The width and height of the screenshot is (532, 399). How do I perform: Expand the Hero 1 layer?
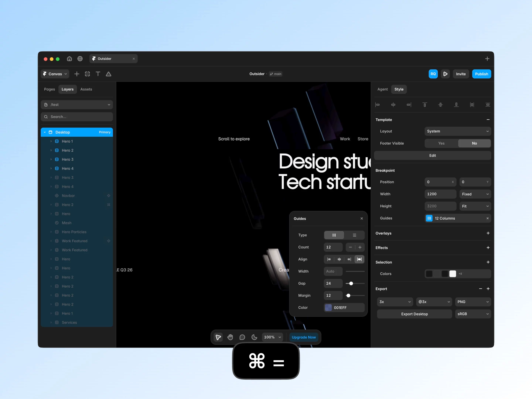point(51,141)
